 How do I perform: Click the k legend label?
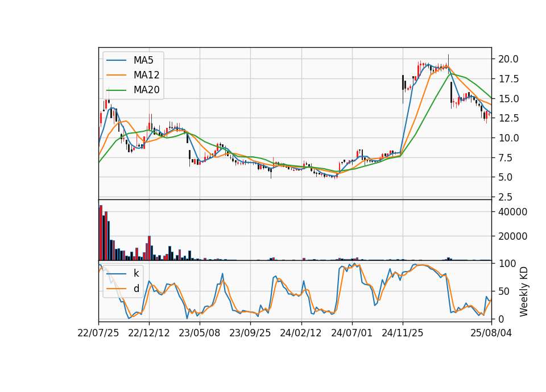coord(136,273)
